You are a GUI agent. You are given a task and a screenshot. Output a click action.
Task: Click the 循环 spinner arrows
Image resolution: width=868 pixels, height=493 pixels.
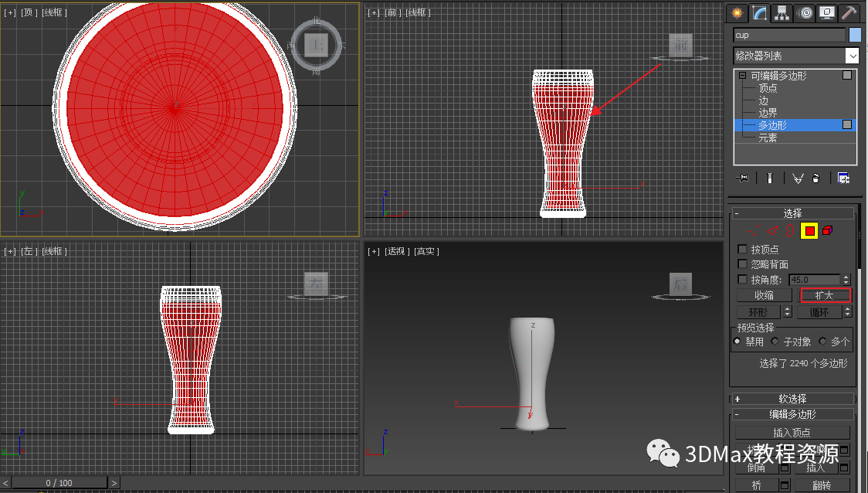pyautogui.click(x=847, y=312)
